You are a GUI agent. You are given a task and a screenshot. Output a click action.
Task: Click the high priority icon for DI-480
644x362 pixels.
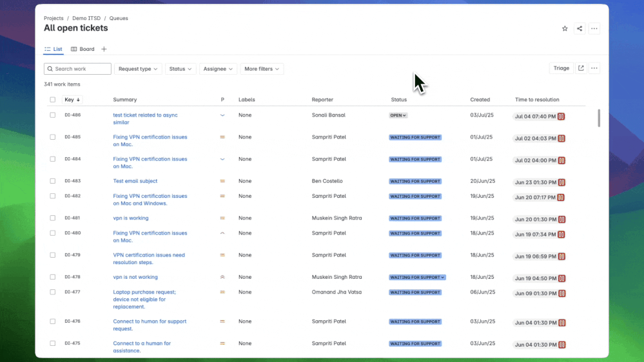[222, 233]
